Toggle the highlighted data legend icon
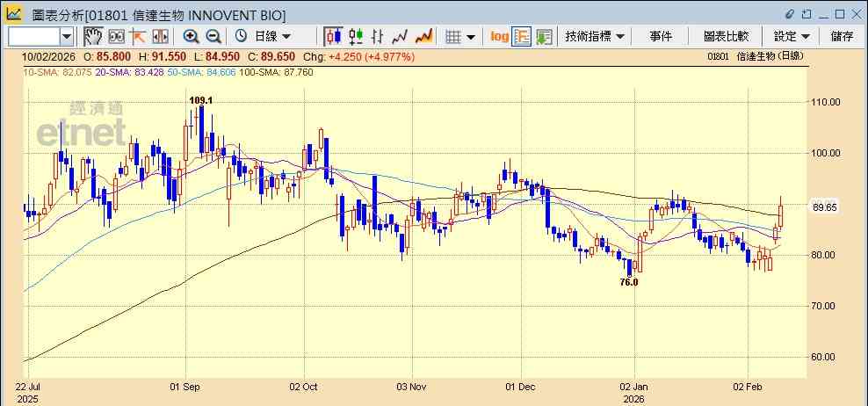868x406 pixels. (522, 37)
